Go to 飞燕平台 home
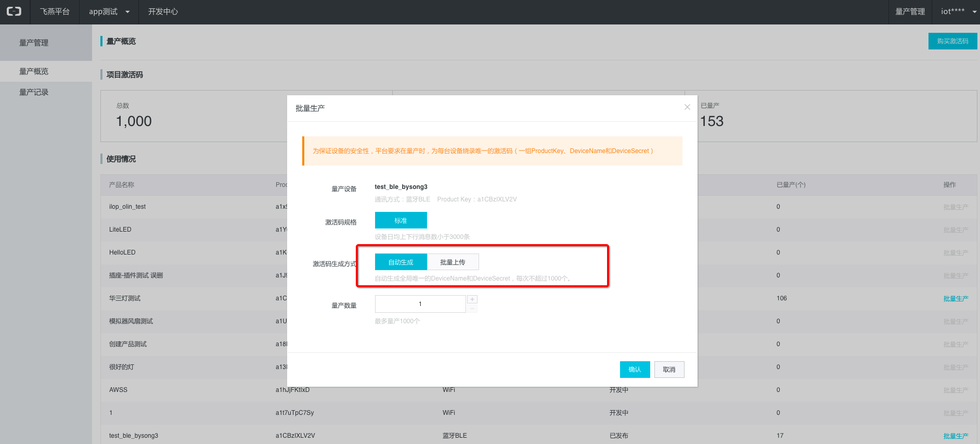This screenshot has width=980, height=444. [x=55, y=11]
